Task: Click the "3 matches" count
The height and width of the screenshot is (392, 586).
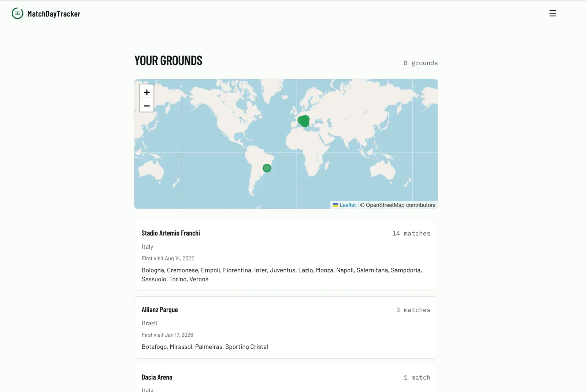Action: point(413,310)
